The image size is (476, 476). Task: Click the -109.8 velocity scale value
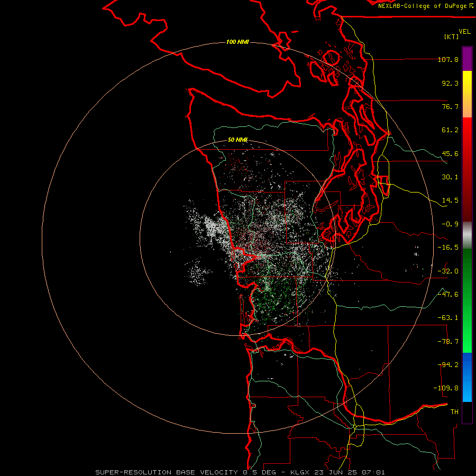(446, 388)
